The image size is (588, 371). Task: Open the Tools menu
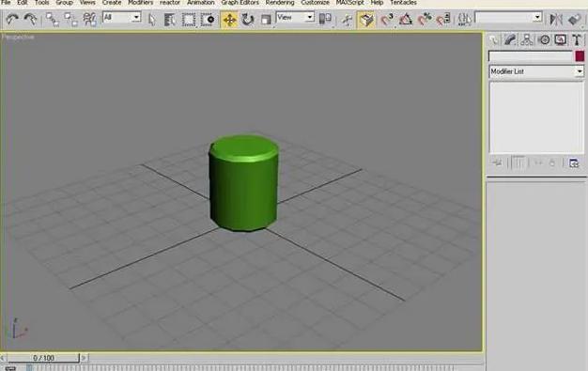[41, 3]
